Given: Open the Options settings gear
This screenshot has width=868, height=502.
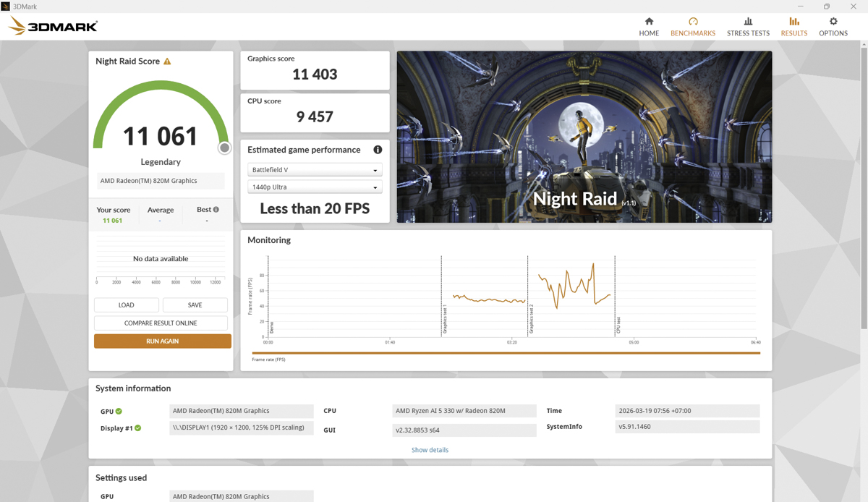Looking at the screenshot, I should [833, 27].
